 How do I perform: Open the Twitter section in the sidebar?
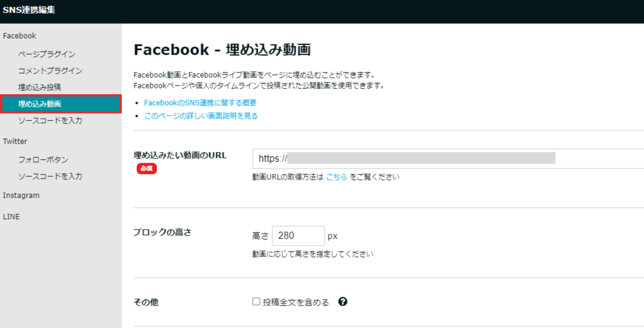15,141
